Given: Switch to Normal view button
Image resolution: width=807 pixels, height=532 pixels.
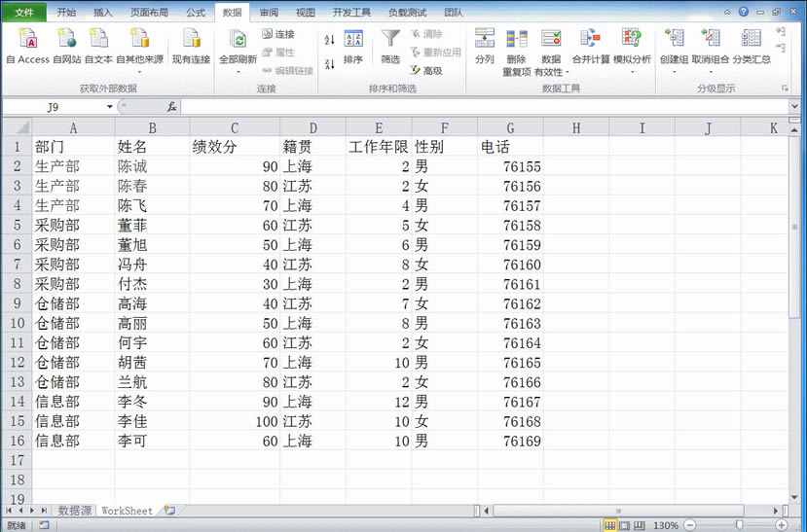Looking at the screenshot, I should [609, 525].
